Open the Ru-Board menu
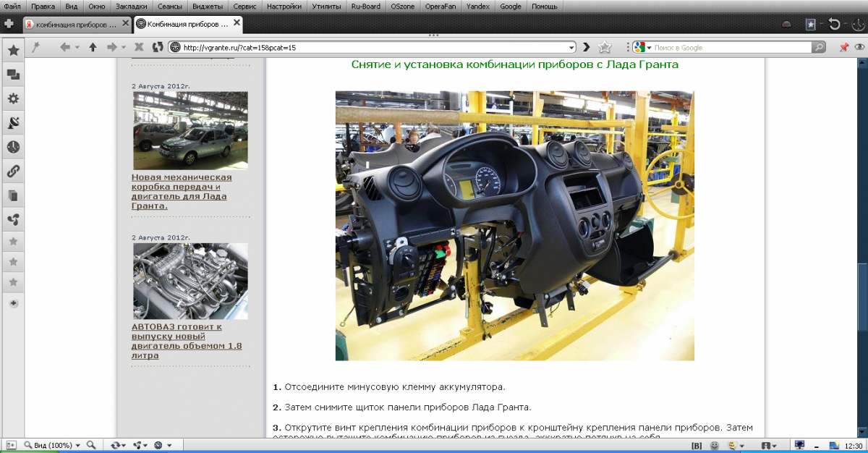The width and height of the screenshot is (868, 453). click(365, 7)
